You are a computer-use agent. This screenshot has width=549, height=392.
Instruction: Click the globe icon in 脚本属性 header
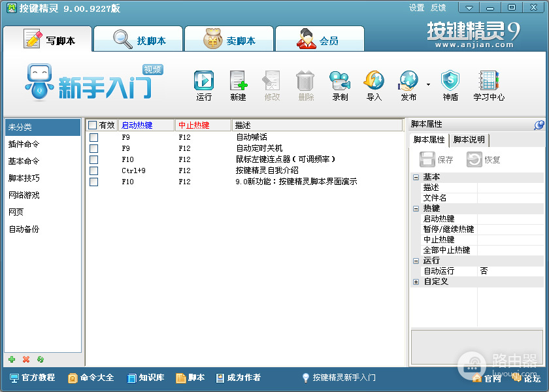coord(539,125)
